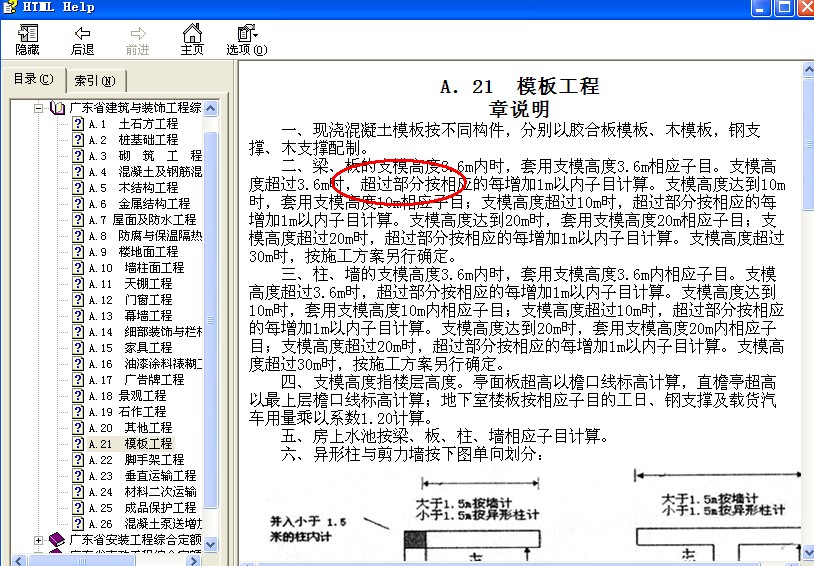Click the topic icon for A.1 土石方工程

[78, 124]
